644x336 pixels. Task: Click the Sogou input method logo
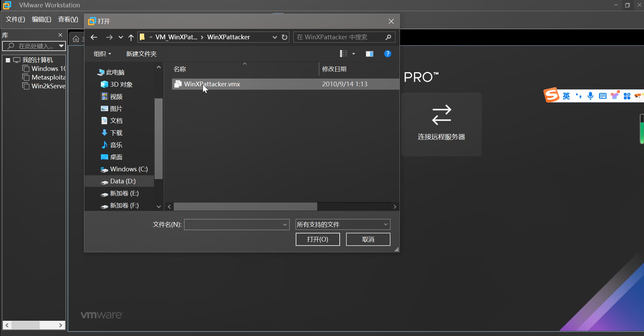pyautogui.click(x=552, y=95)
